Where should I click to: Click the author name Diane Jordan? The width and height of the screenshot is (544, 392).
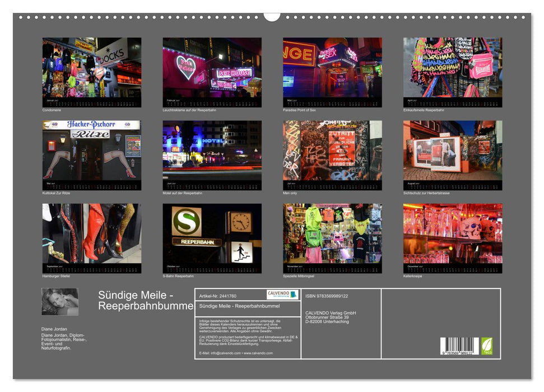(x=54, y=329)
